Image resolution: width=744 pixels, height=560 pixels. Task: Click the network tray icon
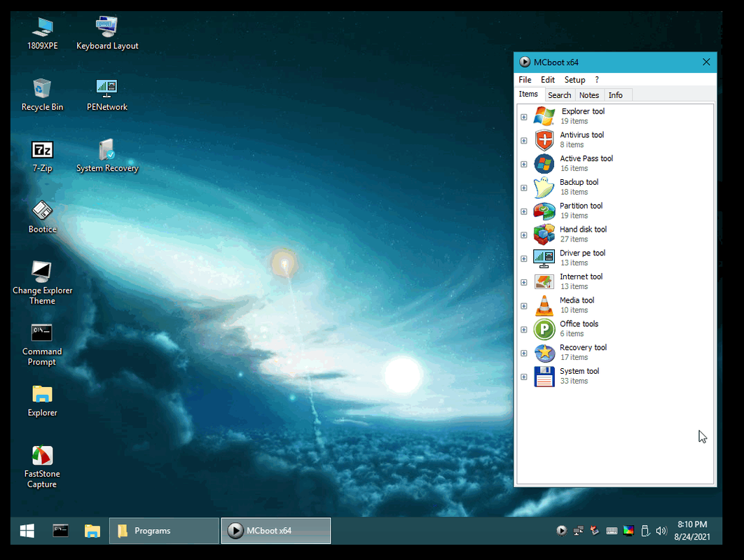point(578,531)
